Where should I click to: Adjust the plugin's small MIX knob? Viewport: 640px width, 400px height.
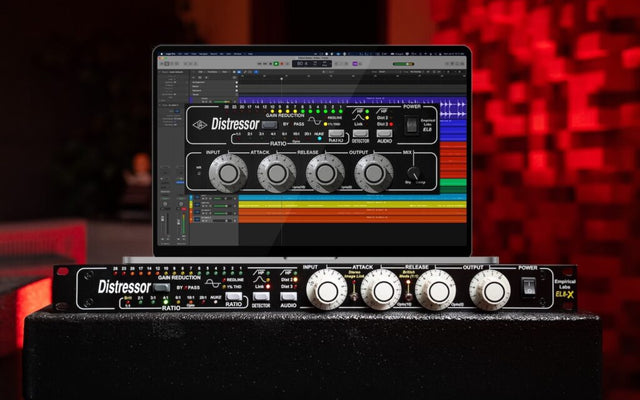click(413, 173)
